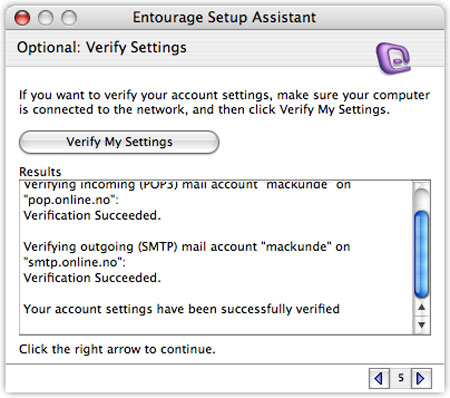Screen dimensions: 450x398
Task: Click the "smtp.online.no" line in Results
Action: pos(75,262)
